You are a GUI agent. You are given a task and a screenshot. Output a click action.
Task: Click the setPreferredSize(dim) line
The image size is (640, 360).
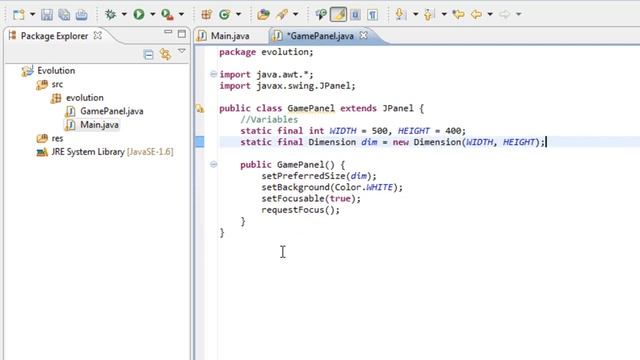(319, 176)
